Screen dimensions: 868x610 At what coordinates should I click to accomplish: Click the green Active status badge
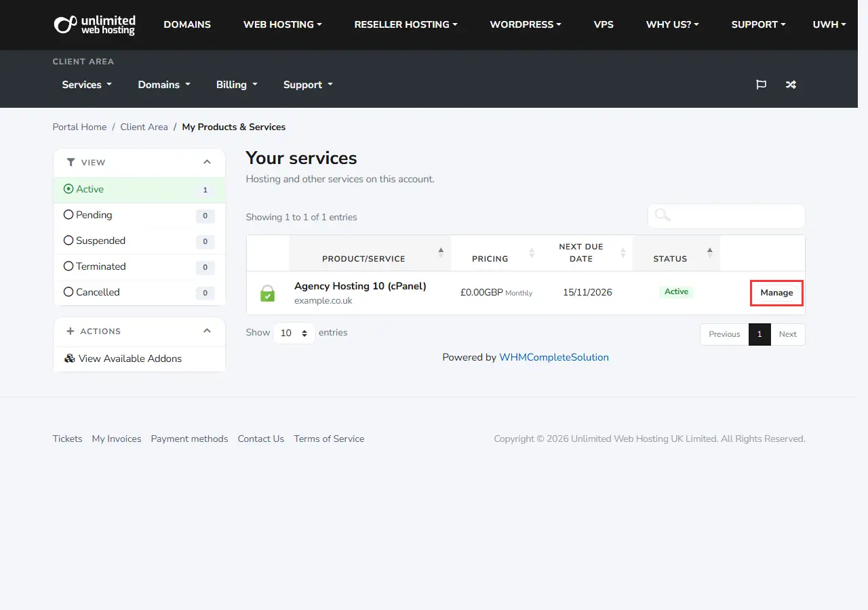[676, 291]
